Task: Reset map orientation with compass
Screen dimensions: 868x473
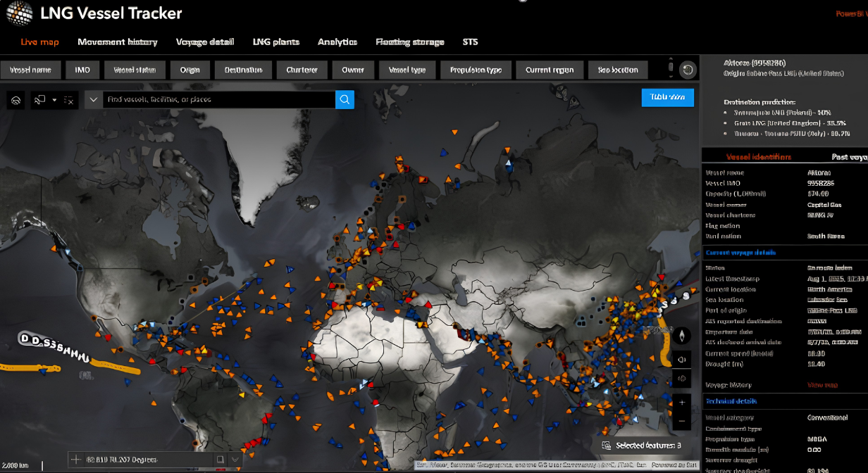Action: 682,336
